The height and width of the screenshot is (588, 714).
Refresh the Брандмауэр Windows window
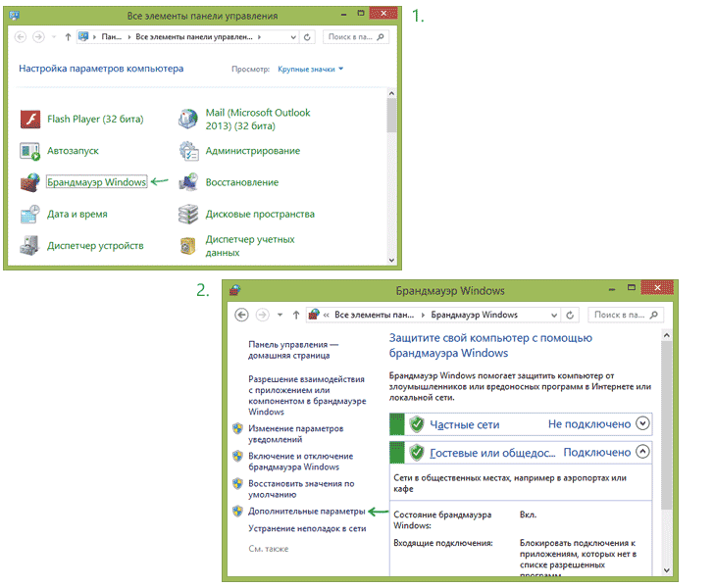570,315
